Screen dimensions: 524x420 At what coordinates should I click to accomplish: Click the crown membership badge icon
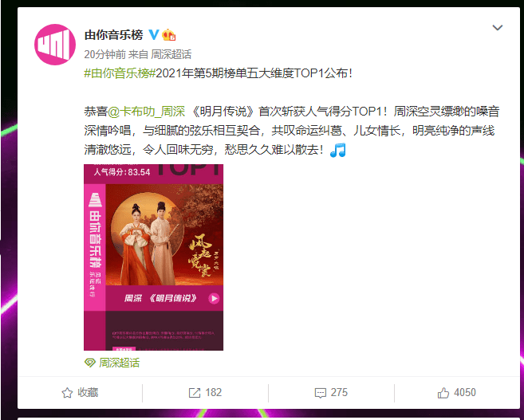(169, 35)
